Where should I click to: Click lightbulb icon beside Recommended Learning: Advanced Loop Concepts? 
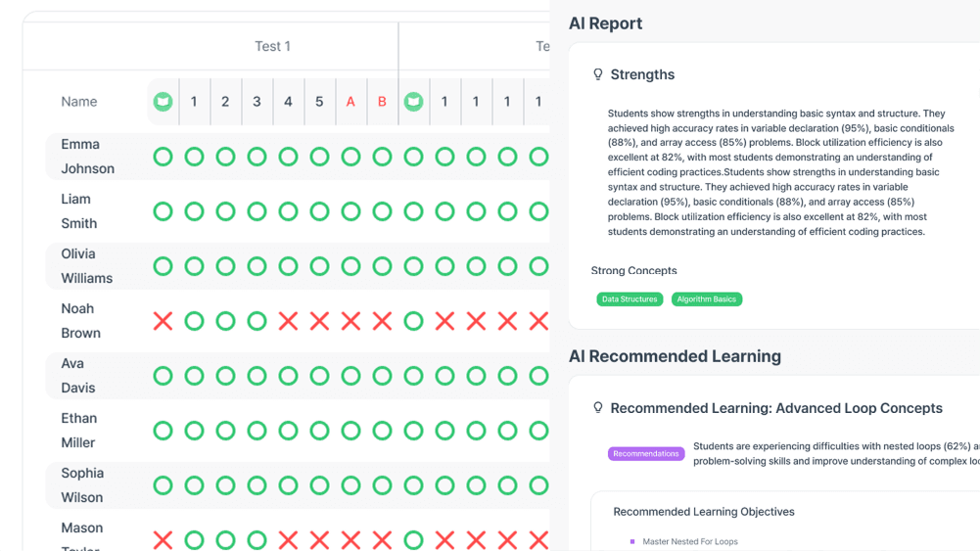tap(598, 408)
